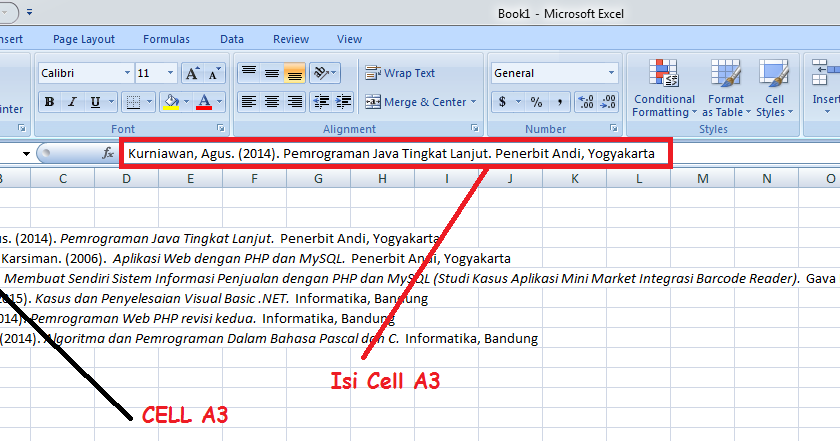Open the Data tab
840x441 pixels.
coord(232,39)
